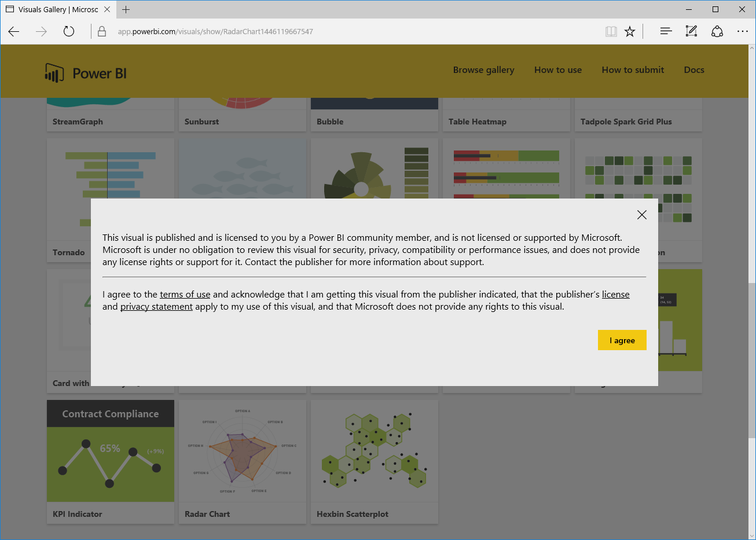Click the browser Back arrow
The height and width of the screenshot is (540, 756).
click(x=14, y=32)
